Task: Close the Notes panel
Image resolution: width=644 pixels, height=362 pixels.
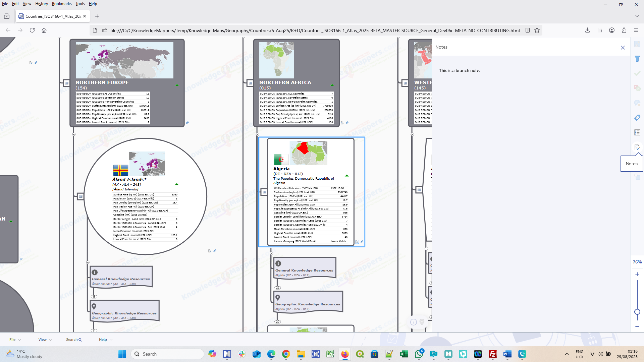Action: [x=623, y=48]
